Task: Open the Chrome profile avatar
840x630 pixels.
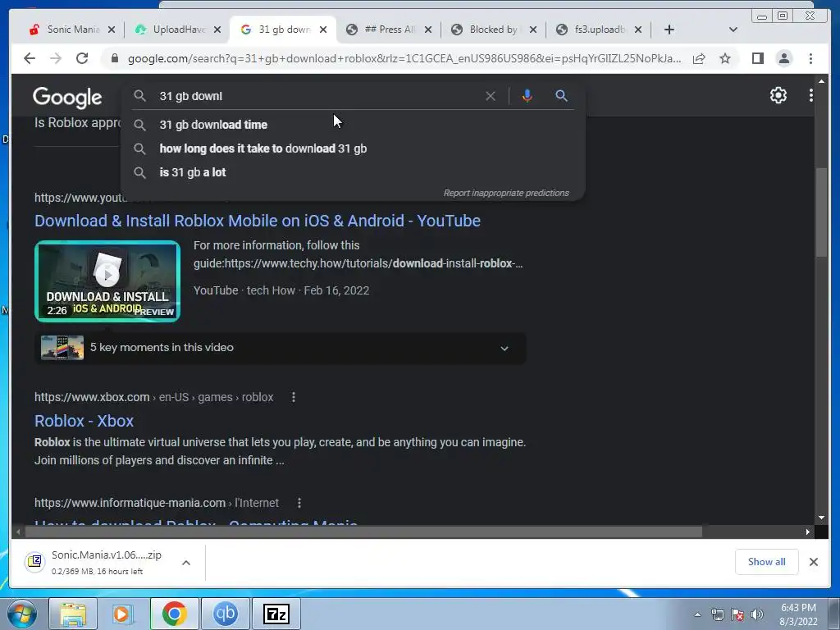Action: pos(784,58)
